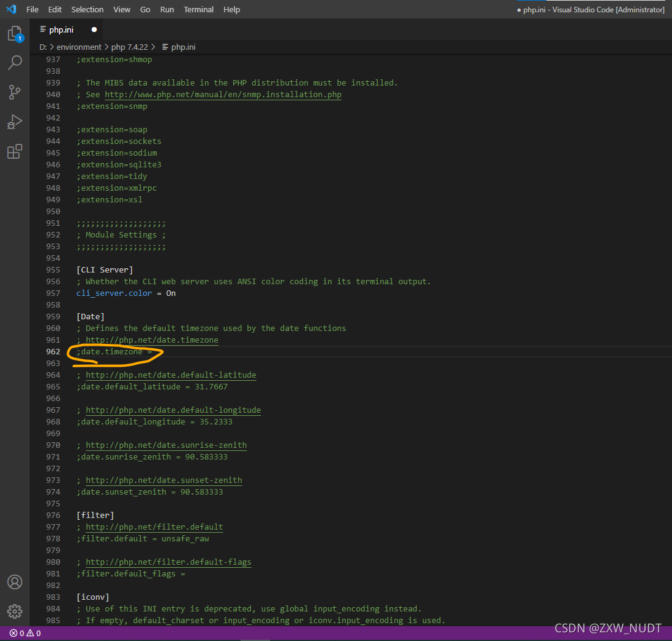Click the [filter] section header
This screenshot has height=641, width=672.
point(95,516)
